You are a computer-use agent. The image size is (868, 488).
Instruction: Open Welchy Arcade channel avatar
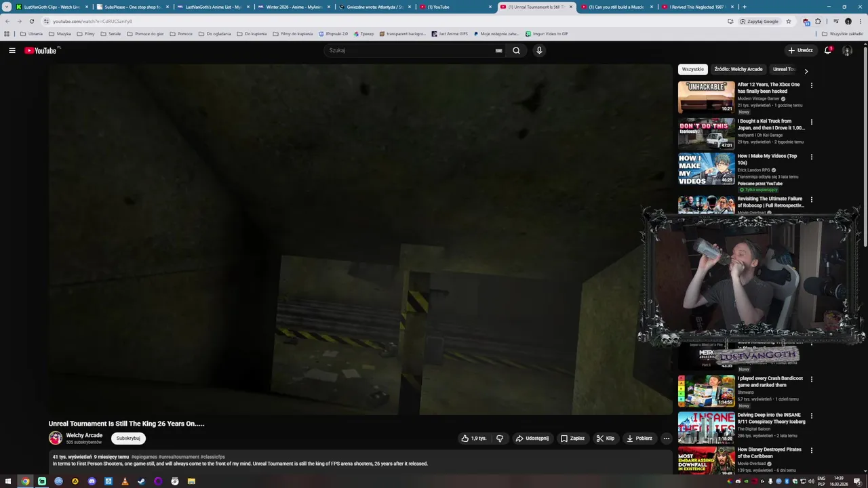56,438
